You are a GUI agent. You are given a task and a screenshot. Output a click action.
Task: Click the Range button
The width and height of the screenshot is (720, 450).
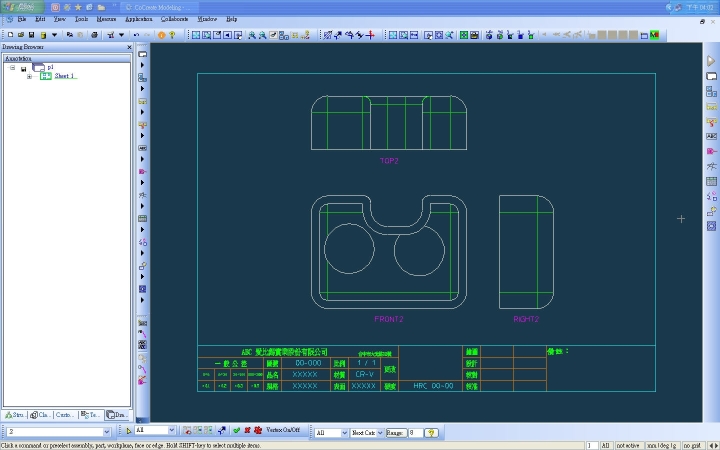396,433
